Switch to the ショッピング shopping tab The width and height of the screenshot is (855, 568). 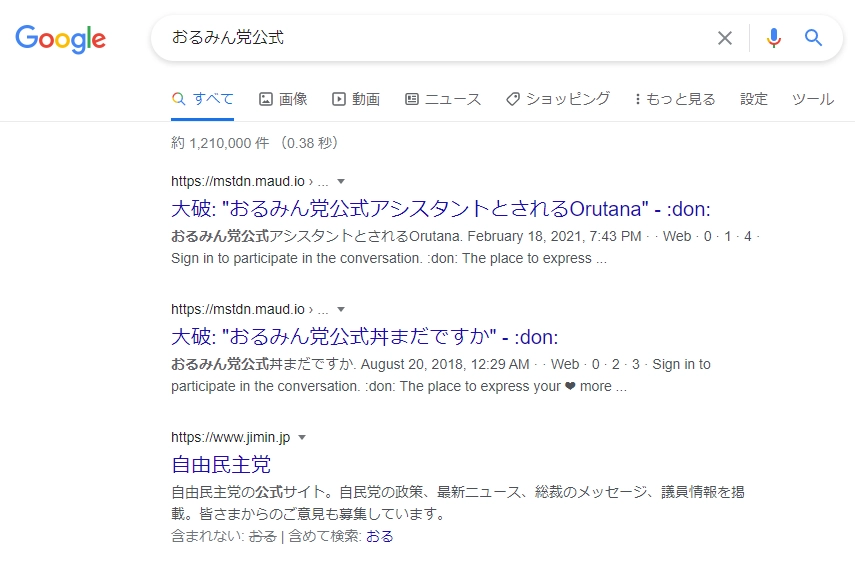coord(557,99)
